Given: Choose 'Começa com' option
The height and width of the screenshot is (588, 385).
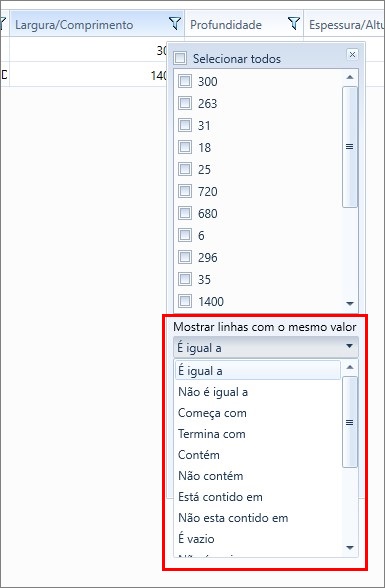Looking at the screenshot, I should (212, 413).
